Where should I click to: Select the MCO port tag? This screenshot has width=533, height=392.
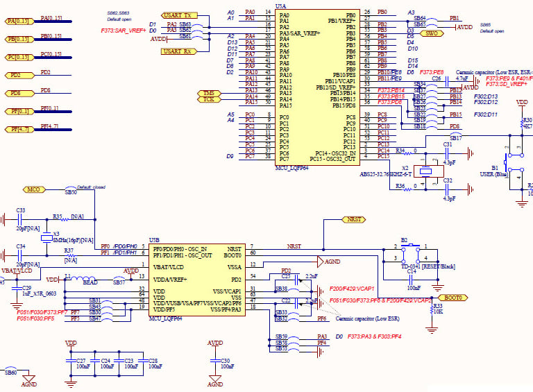pyautogui.click(x=34, y=189)
